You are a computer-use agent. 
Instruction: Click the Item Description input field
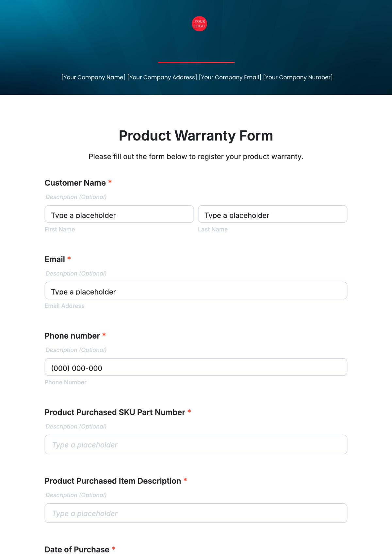coord(196,513)
